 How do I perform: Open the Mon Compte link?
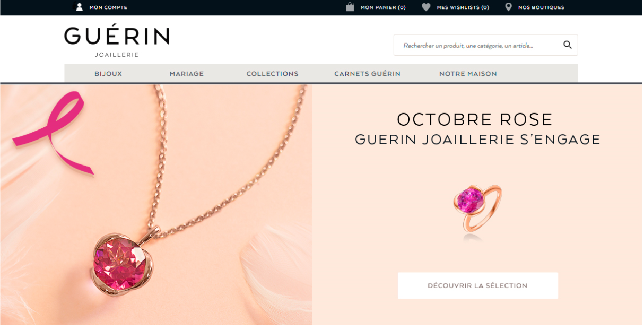[108, 7]
